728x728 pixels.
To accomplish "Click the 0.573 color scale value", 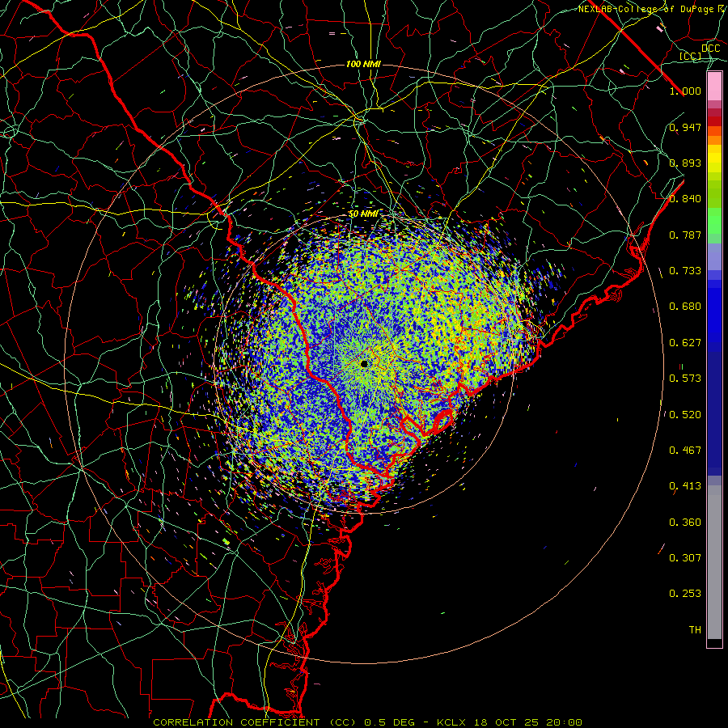I will tap(685, 379).
